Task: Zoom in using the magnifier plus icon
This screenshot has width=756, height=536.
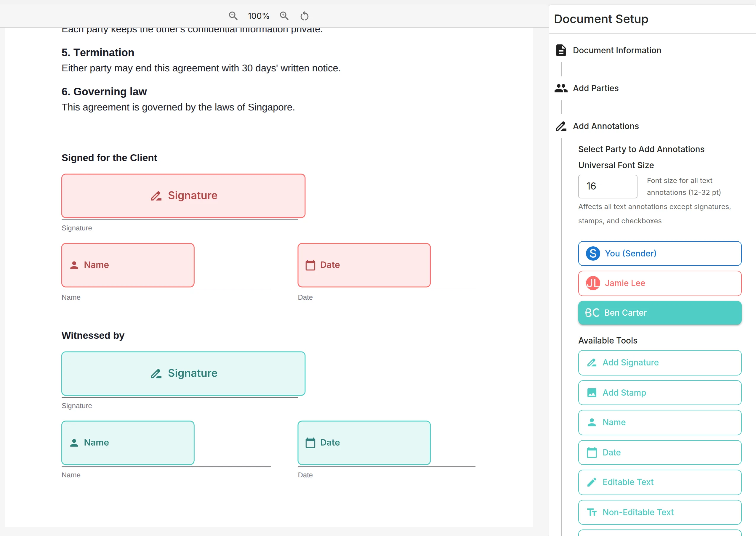Action: (x=284, y=16)
